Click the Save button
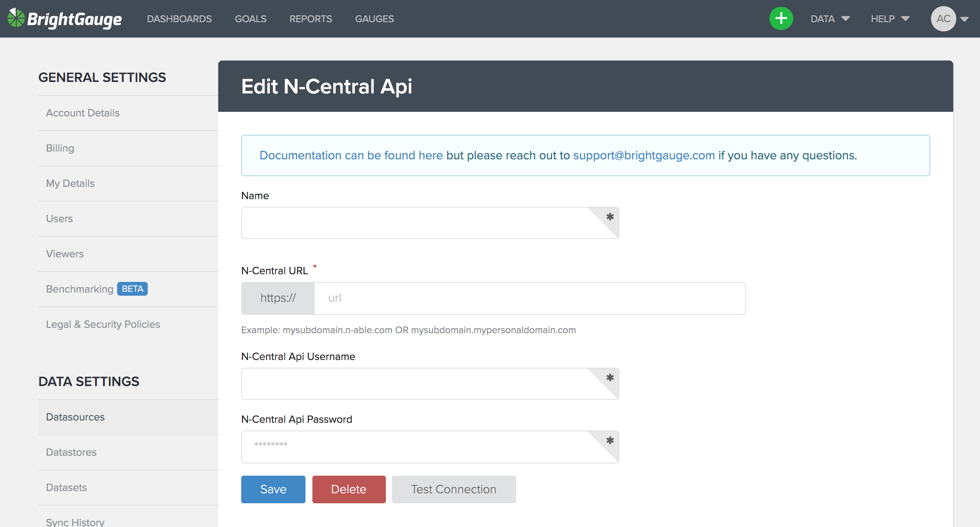This screenshot has height=527, width=980. click(273, 489)
